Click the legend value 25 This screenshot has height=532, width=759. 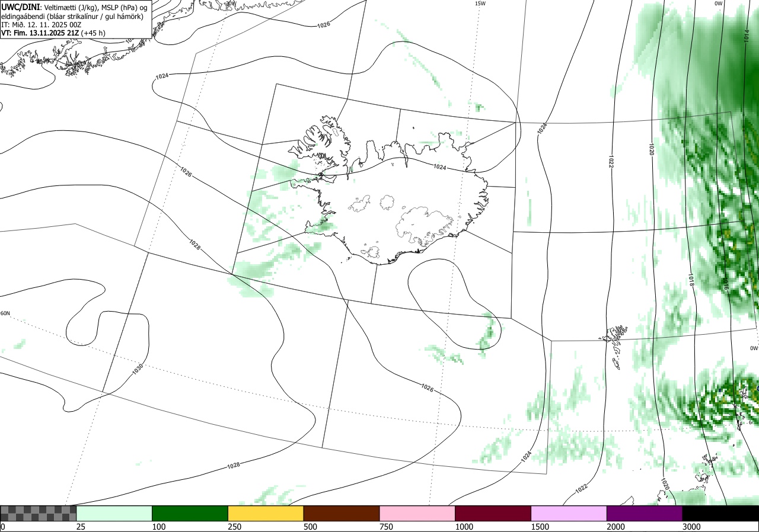coord(81,527)
